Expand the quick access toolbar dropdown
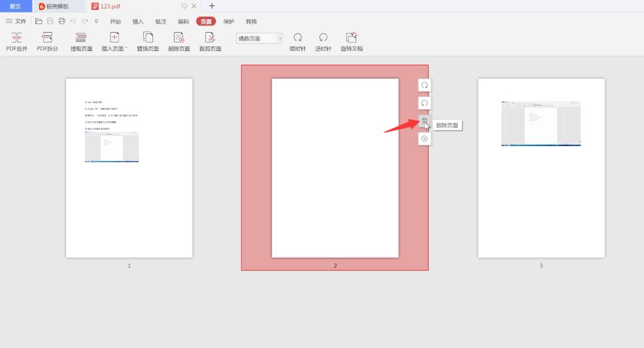The height and width of the screenshot is (348, 644). [x=96, y=21]
